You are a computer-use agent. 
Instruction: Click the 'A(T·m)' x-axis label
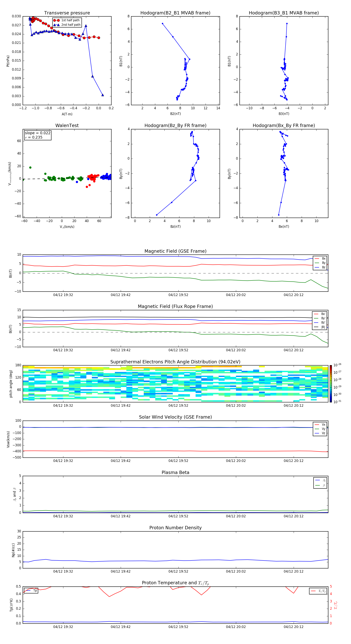(x=67, y=114)
